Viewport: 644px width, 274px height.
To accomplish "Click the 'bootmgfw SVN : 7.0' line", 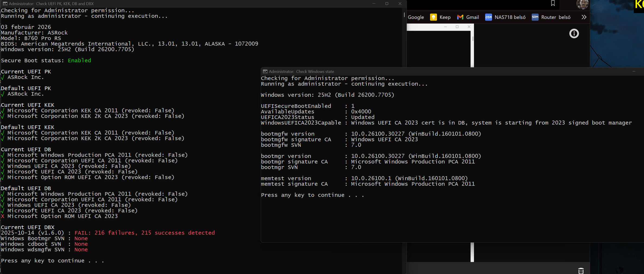I will [311, 145].
